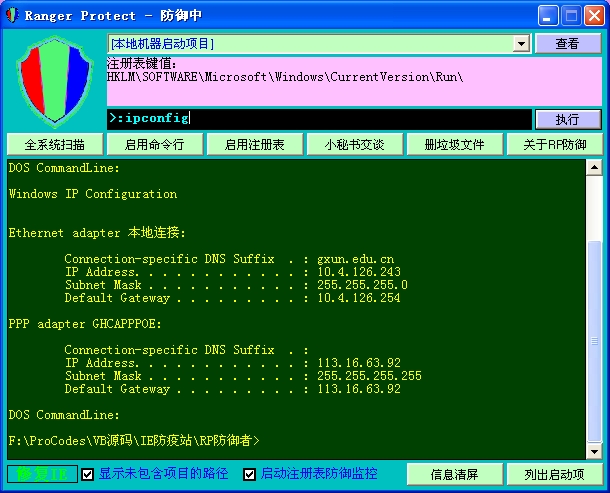Start 全系统扫描 full system scan
This screenshot has height=493, width=610.
click(55, 145)
